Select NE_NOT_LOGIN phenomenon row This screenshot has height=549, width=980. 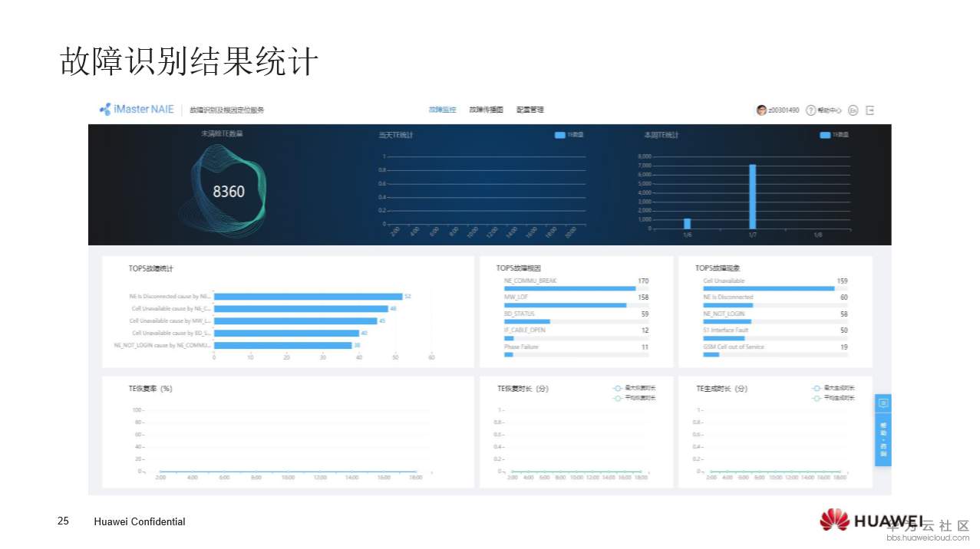[x=775, y=317]
